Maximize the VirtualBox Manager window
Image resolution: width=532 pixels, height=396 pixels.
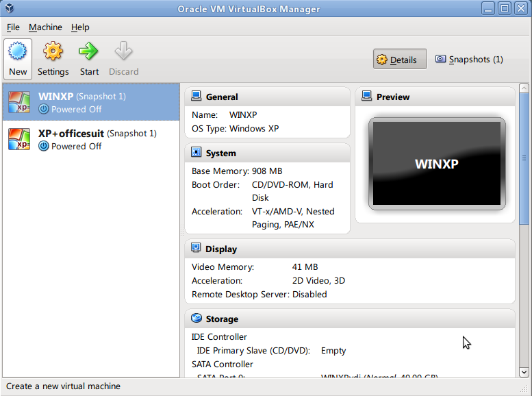[505, 8]
